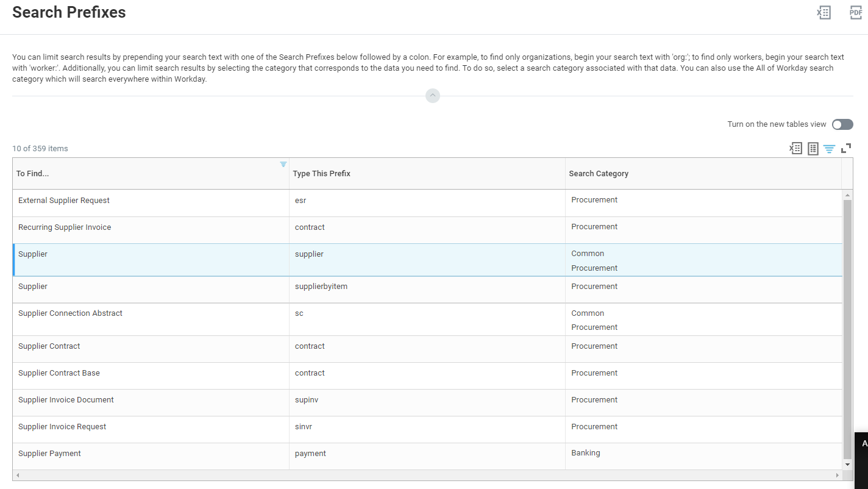The width and height of the screenshot is (868, 489).
Task: Open the External Supplier Request link
Action: point(63,200)
